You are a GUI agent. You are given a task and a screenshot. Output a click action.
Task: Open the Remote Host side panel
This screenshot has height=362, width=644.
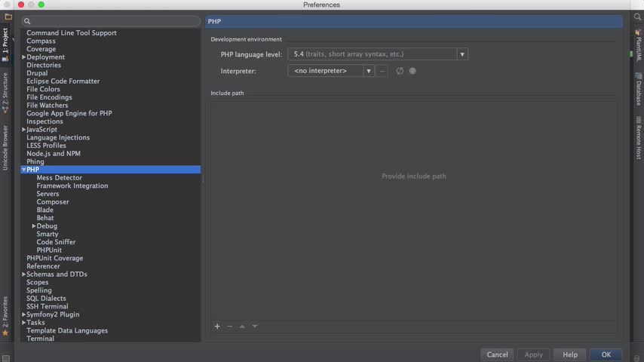tap(639, 138)
